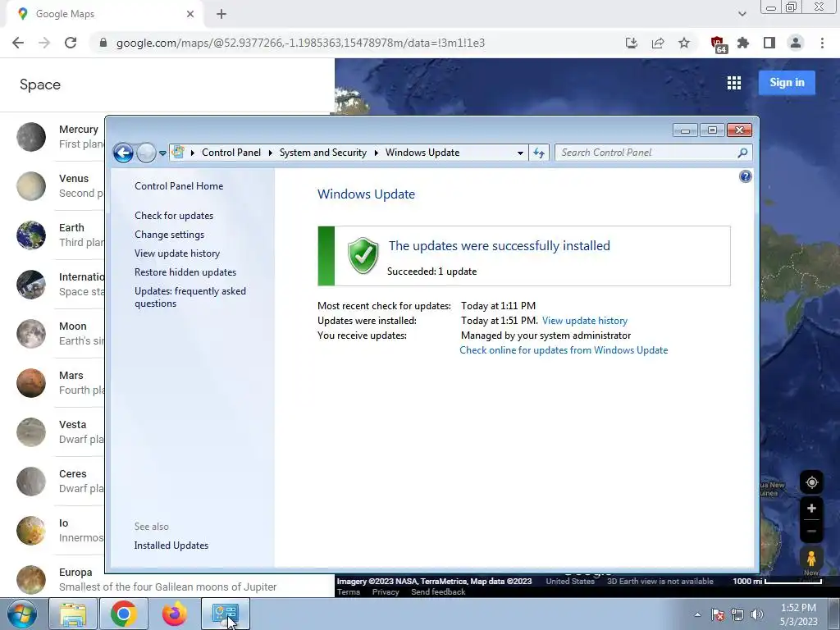Expand arrow after Control Panel breadcrumb
Screen dimensions: 840x630
coord(271,153)
